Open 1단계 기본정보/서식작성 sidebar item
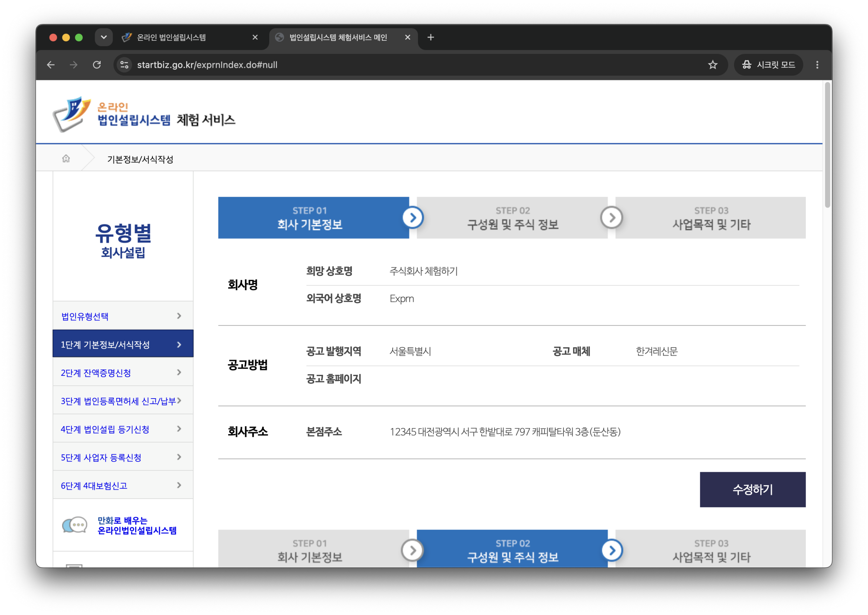This screenshot has width=868, height=615. coord(123,344)
